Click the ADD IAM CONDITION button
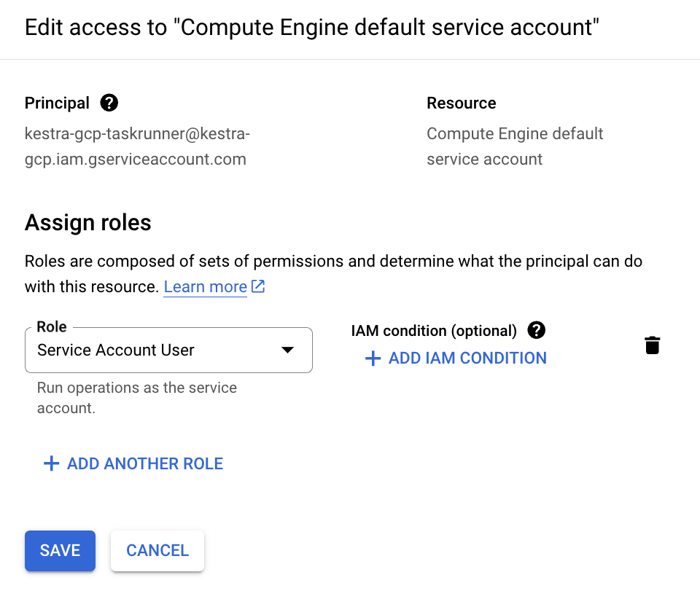Screen dimensions: 700x599 pos(467,359)
